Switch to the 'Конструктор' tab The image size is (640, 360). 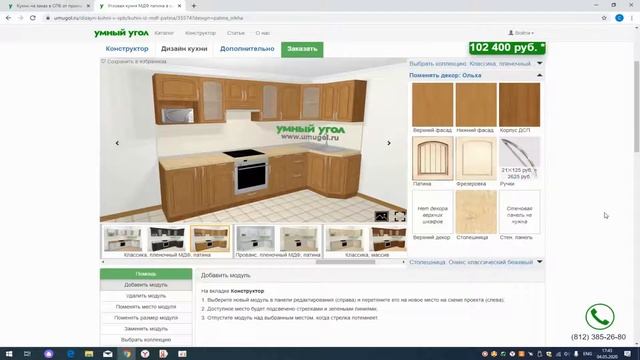(x=127, y=49)
